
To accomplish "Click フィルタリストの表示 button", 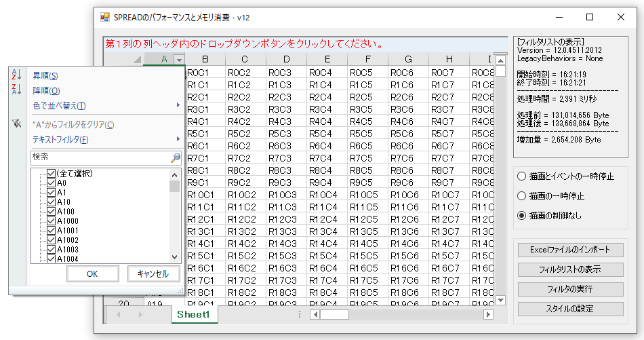I will [x=570, y=269].
